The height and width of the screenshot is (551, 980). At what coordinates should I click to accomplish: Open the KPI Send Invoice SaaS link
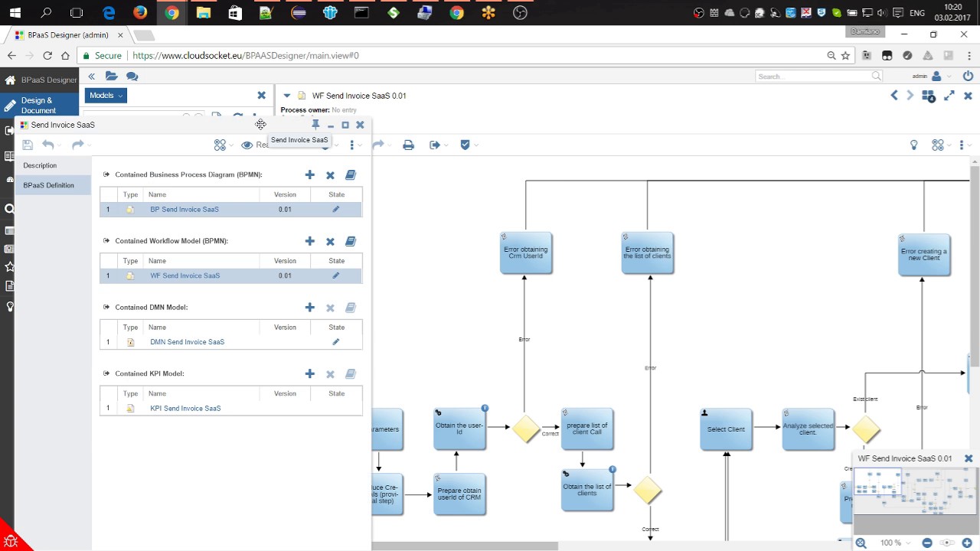(x=185, y=409)
